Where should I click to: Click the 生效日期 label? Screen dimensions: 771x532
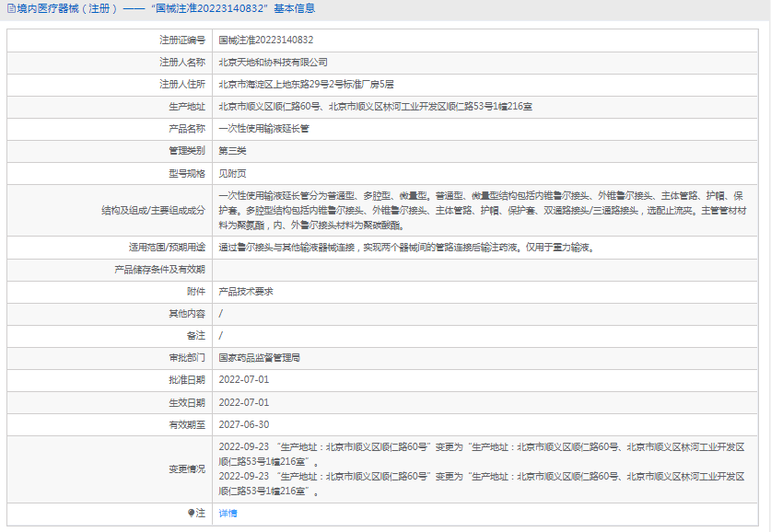187,402
